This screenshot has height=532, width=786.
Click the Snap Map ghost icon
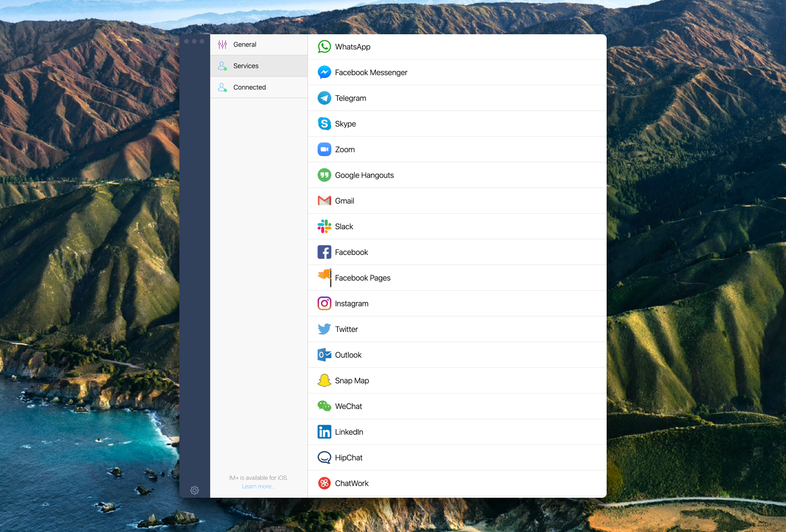point(324,381)
